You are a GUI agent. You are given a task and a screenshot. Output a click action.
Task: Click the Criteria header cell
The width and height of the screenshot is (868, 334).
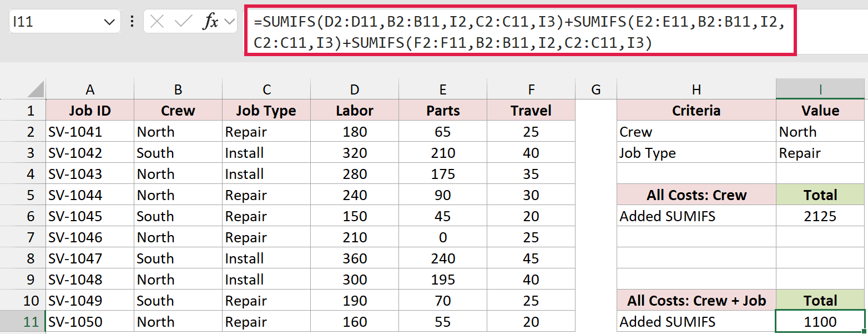point(697,111)
